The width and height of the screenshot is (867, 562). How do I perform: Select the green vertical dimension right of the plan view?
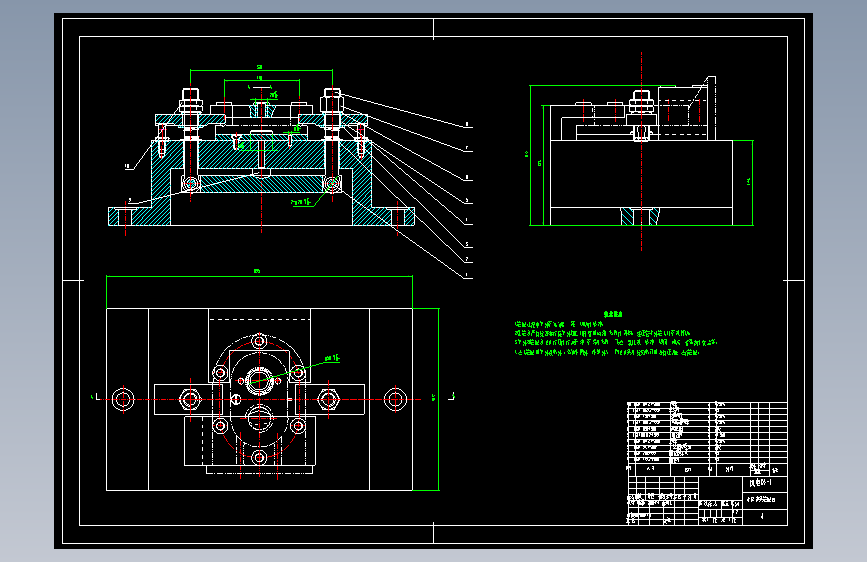[x=436, y=399]
